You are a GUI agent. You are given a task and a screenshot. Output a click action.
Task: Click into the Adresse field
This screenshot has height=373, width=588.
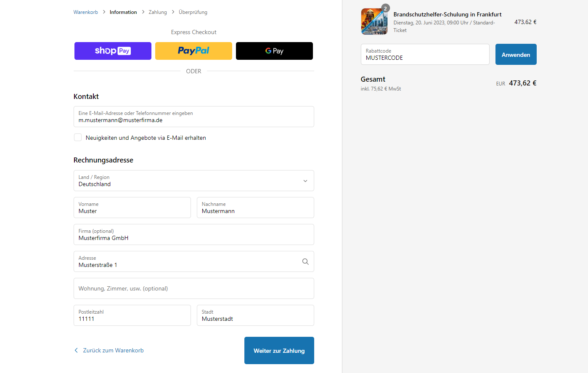(x=194, y=261)
